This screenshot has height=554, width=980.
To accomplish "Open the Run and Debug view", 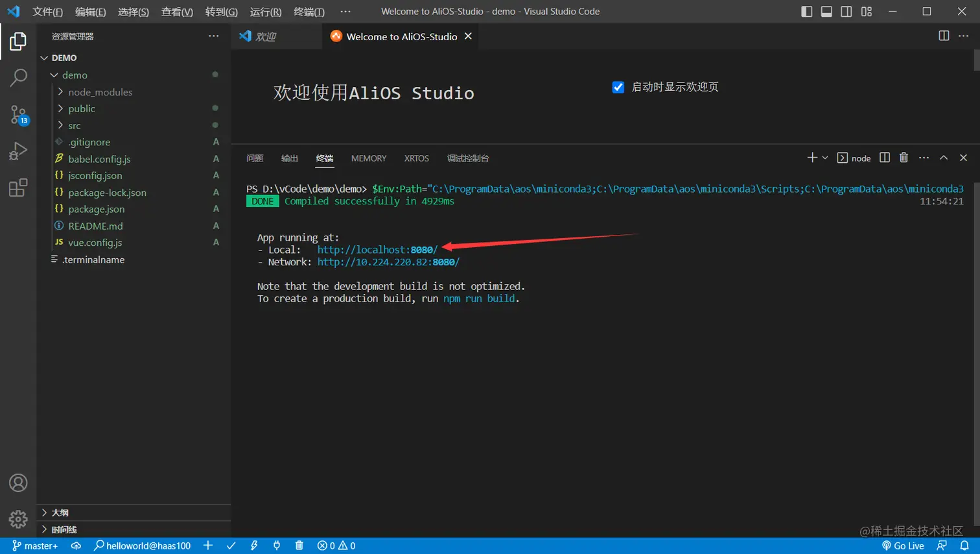I will [x=18, y=151].
